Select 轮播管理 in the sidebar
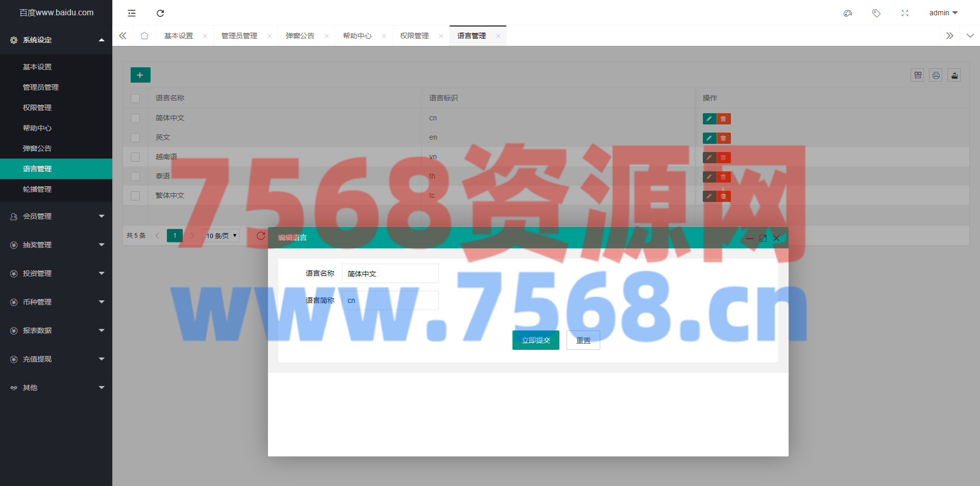Screen dimensions: 980x486 37,189
